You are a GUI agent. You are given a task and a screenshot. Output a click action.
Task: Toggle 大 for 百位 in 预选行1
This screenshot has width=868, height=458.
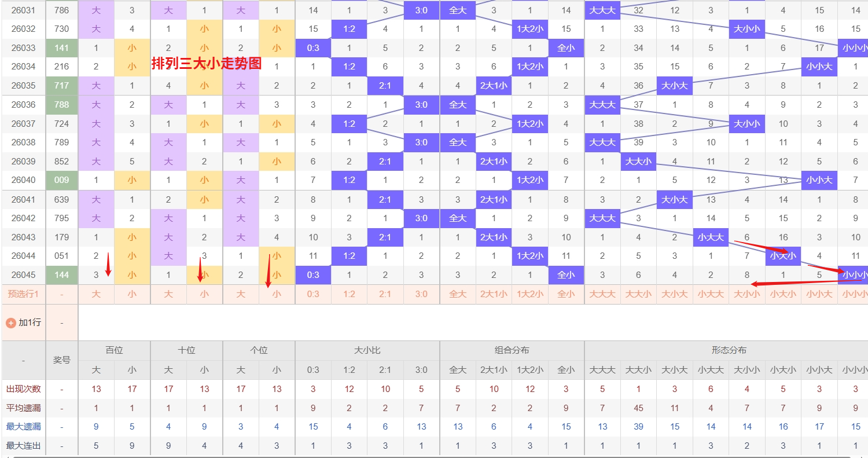tap(96, 294)
